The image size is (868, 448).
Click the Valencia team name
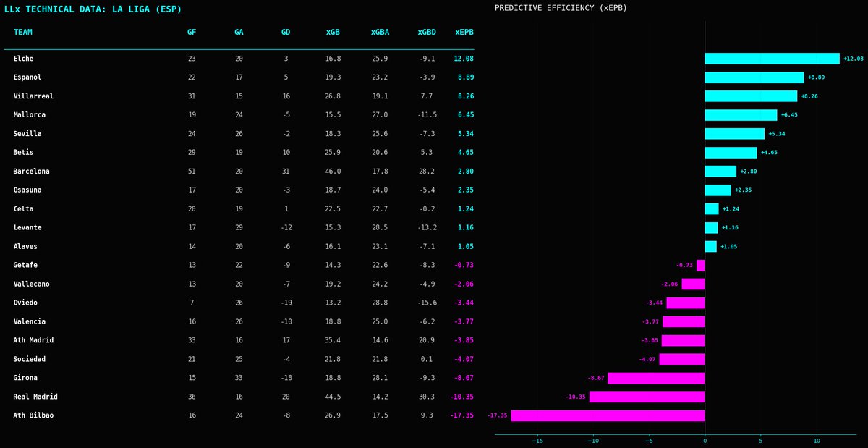click(29, 322)
